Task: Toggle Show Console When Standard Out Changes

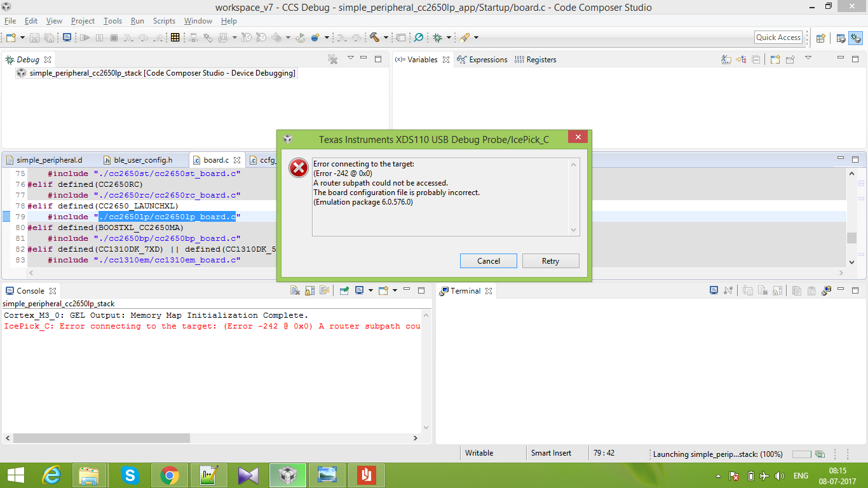Action: tap(324, 290)
